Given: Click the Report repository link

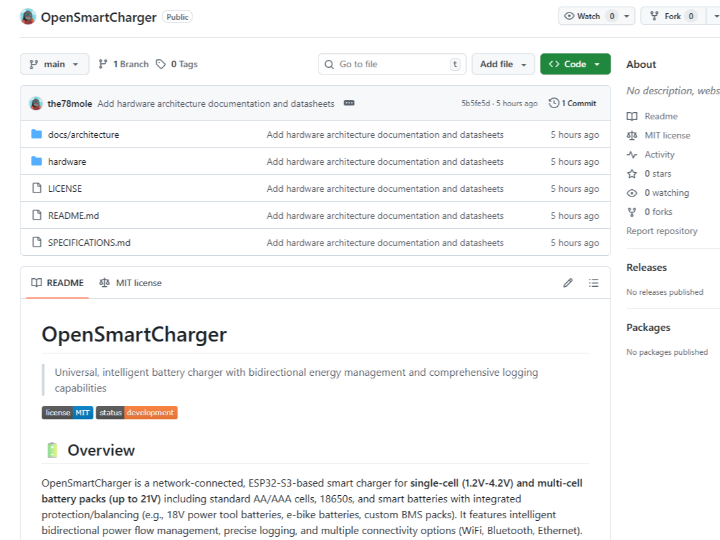Looking at the screenshot, I should [661, 231].
